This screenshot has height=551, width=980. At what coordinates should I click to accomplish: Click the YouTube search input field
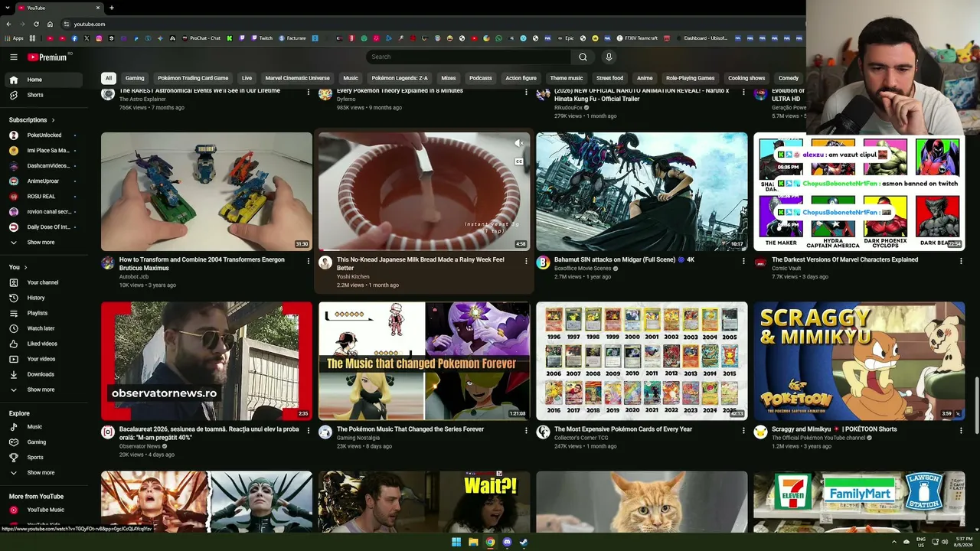pyautogui.click(x=469, y=57)
